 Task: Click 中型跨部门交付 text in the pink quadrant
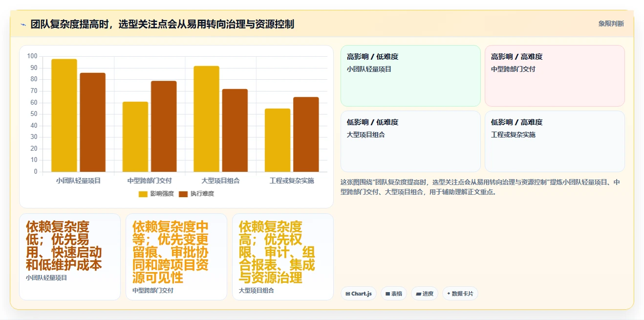coord(513,69)
